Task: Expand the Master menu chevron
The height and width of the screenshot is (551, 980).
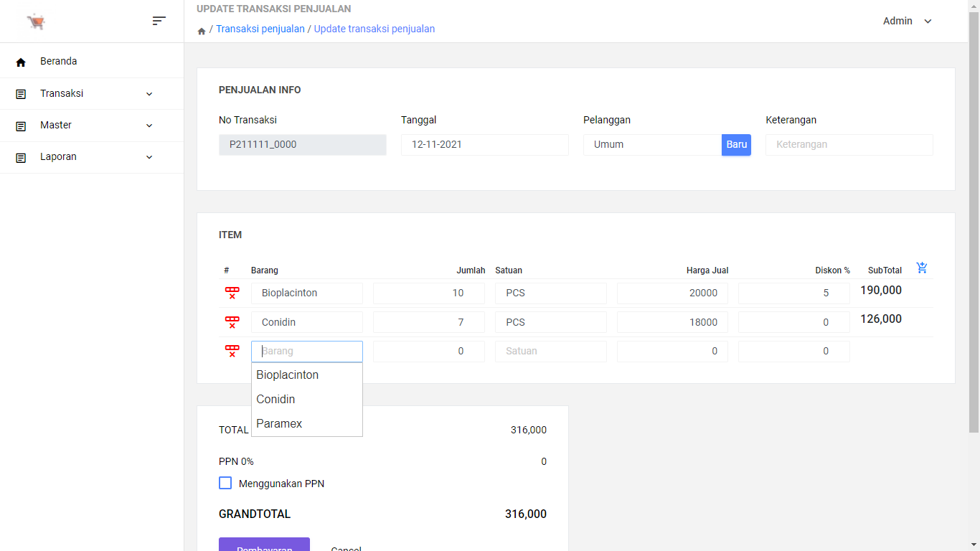Action: point(149,125)
